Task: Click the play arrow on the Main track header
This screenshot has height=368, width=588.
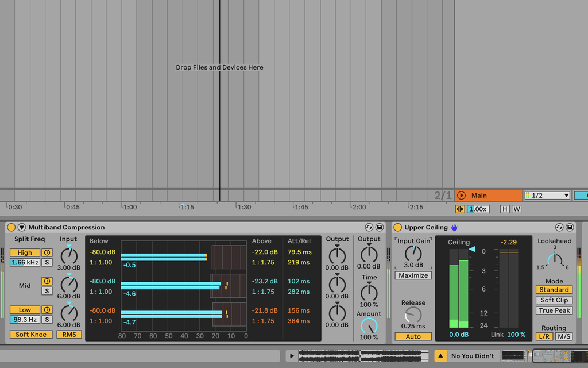Action: 462,195
